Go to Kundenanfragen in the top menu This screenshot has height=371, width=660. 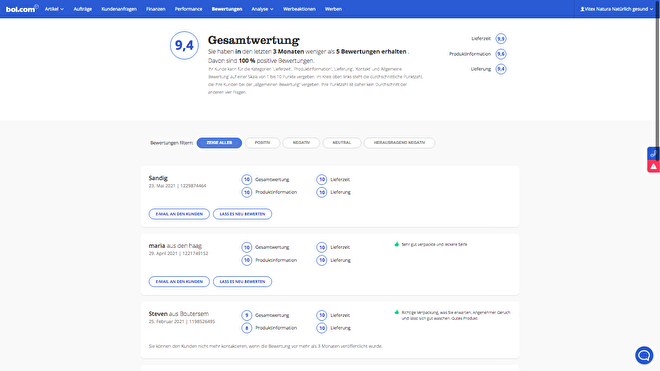tap(119, 9)
